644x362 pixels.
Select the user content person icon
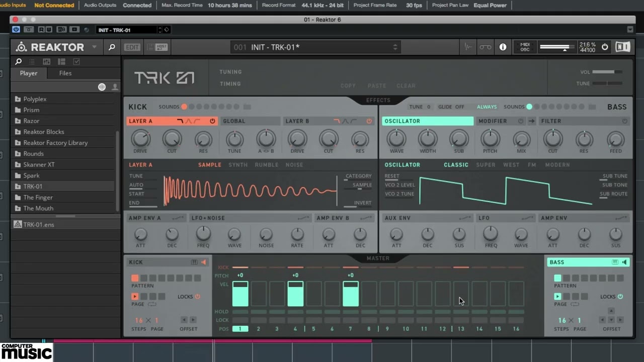tap(115, 87)
